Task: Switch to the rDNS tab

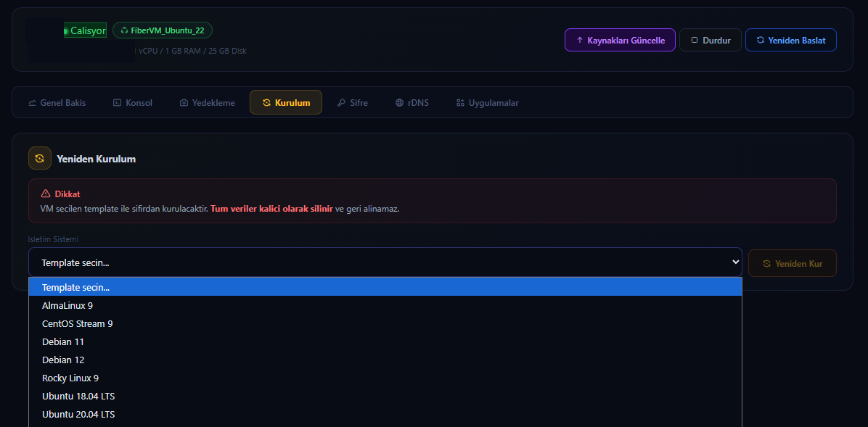Action: tap(412, 102)
